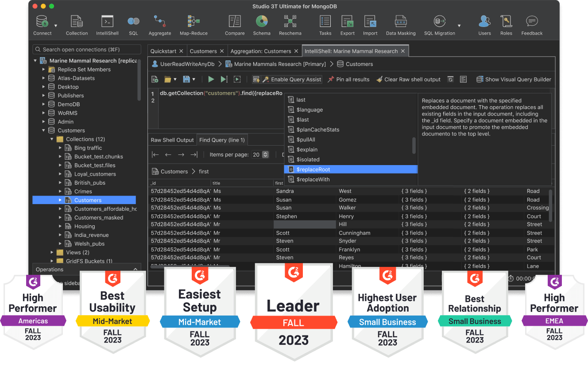Click the Reschema toolbar icon
Screen dimensions: 588x370
290,25
